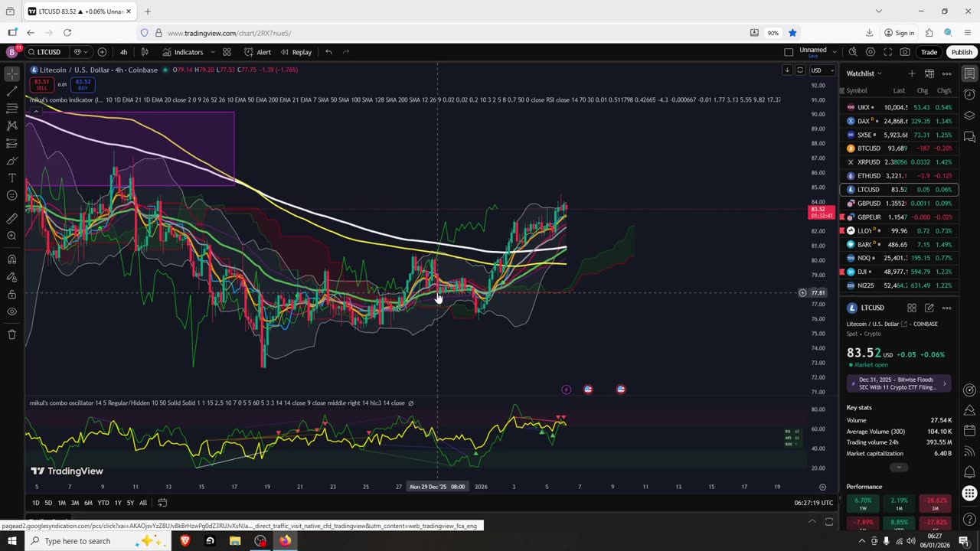Open File Explorer from the taskbar
Viewport: 980px width, 551px height.
coord(235,541)
